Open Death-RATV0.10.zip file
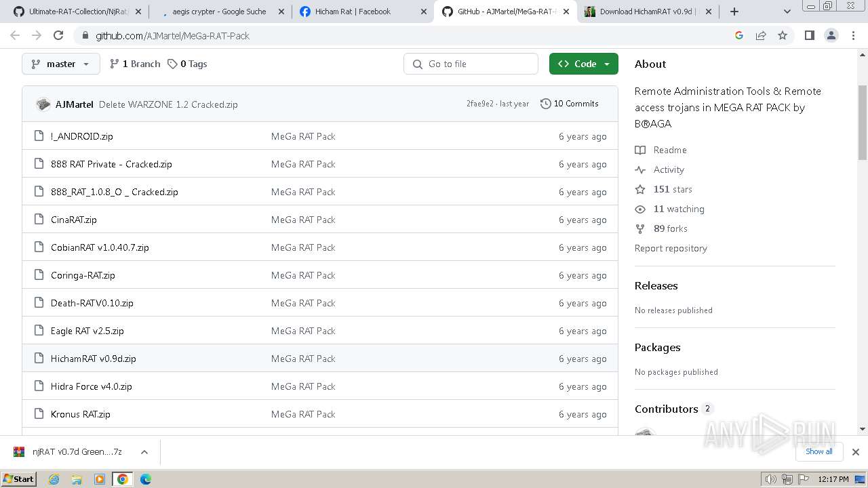Screen dimensions: 868x488 coord(92,303)
